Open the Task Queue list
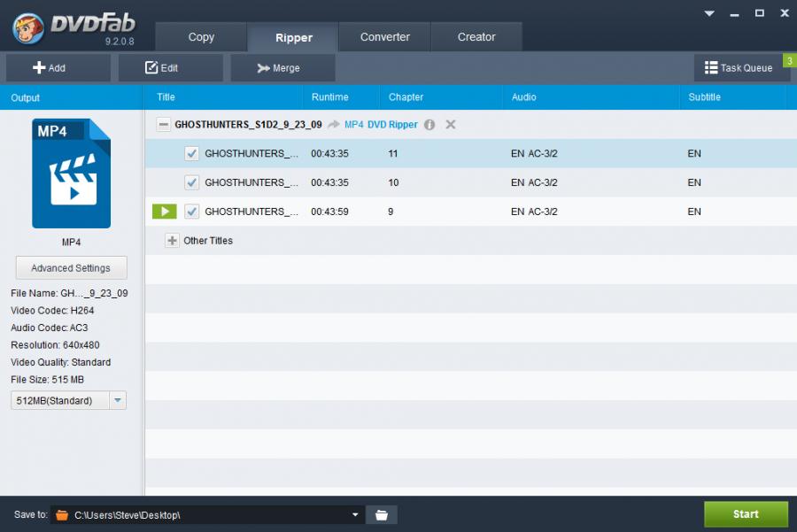This screenshot has width=797, height=532. 739,68
